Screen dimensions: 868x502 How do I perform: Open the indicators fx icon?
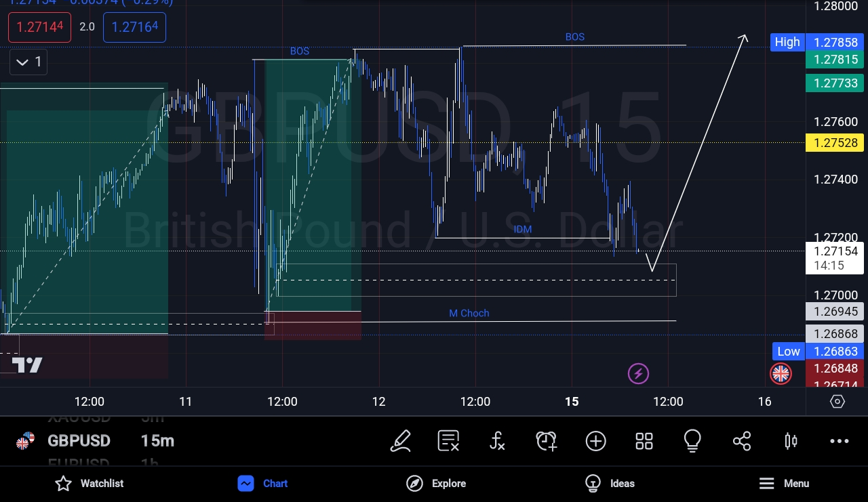point(498,441)
